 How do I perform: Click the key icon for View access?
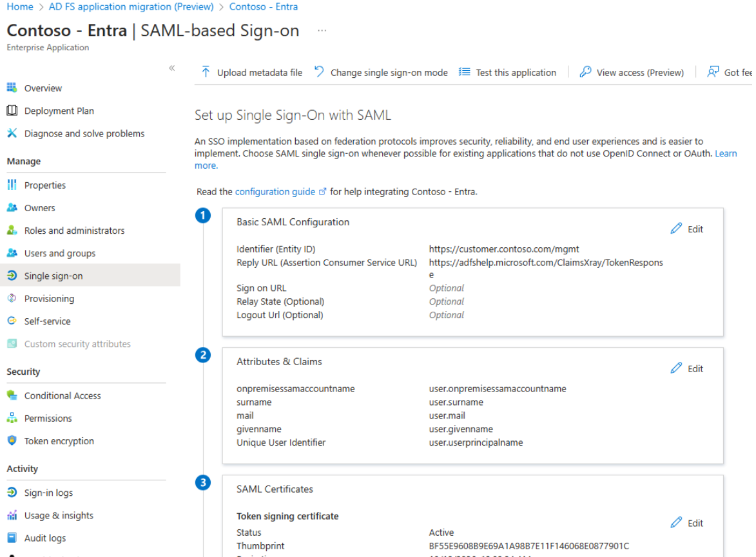click(585, 71)
